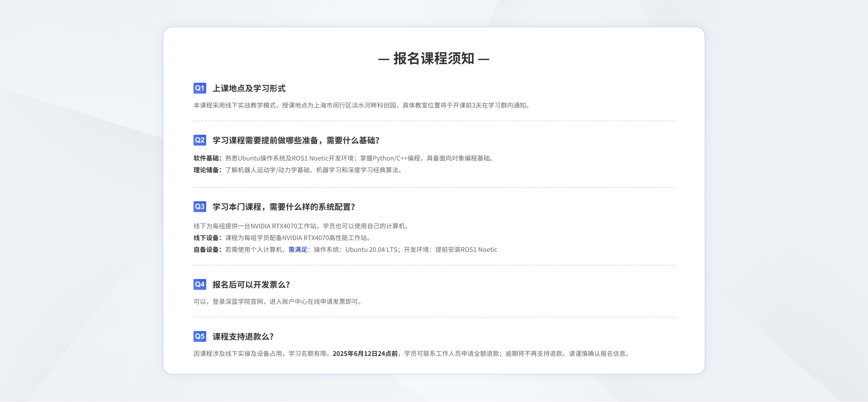Click the Q3 badge icon

[x=200, y=206]
